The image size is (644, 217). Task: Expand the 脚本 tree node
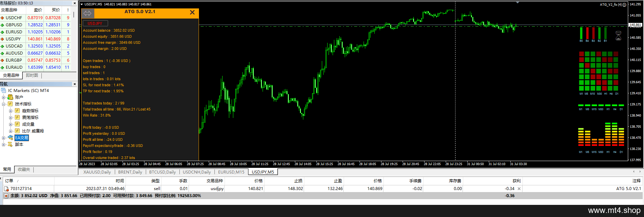pos(4,145)
